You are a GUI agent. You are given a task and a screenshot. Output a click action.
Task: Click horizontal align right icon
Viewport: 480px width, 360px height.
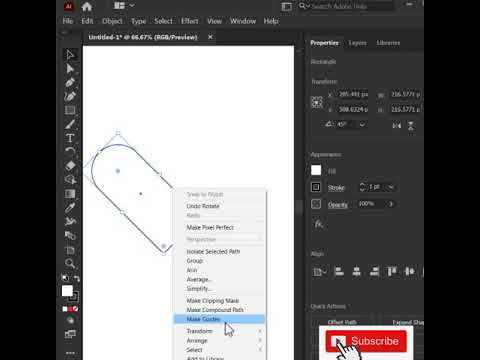point(374,272)
